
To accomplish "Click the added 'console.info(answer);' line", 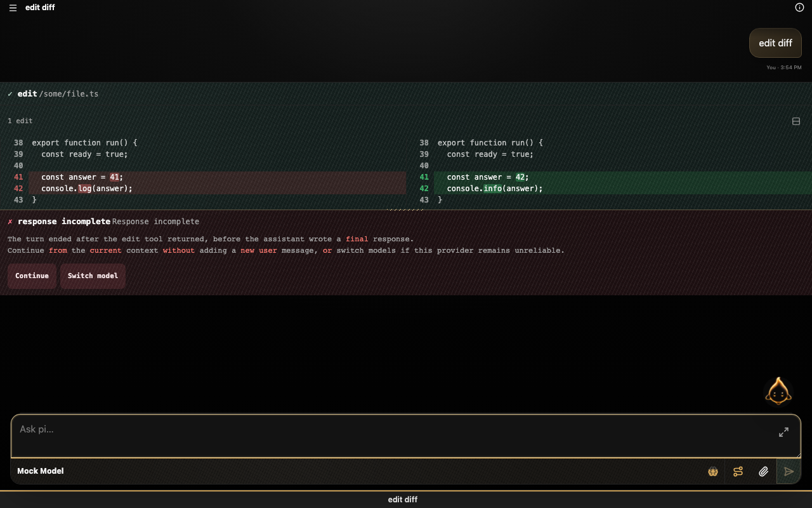I will 623,189.
